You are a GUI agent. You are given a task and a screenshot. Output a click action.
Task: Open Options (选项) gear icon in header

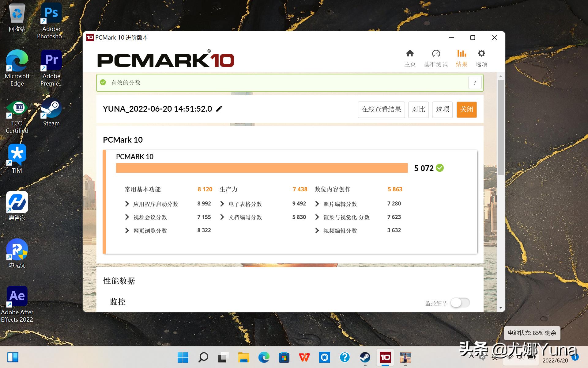481,54
